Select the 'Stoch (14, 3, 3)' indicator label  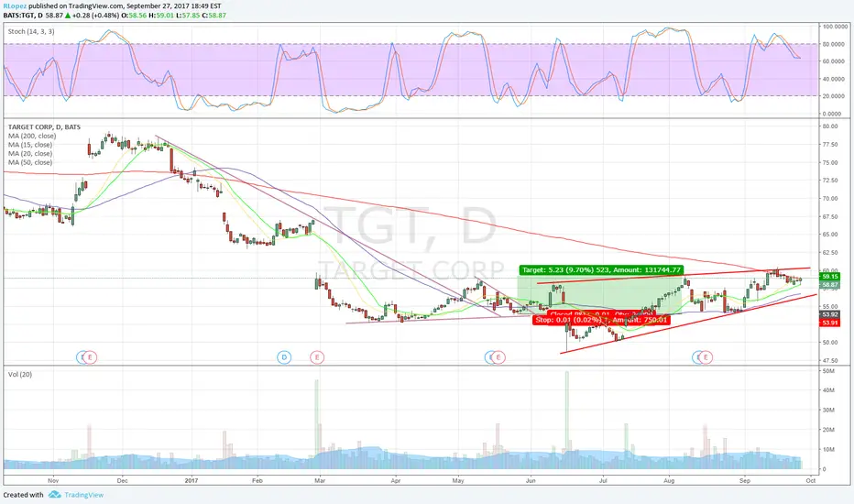[x=31, y=31]
